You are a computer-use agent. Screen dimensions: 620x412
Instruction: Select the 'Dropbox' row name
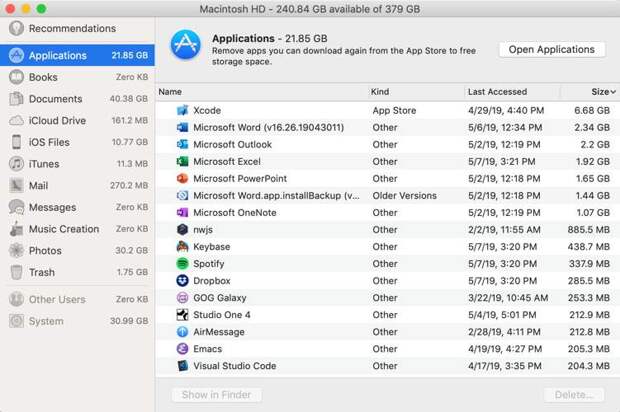[x=212, y=281]
